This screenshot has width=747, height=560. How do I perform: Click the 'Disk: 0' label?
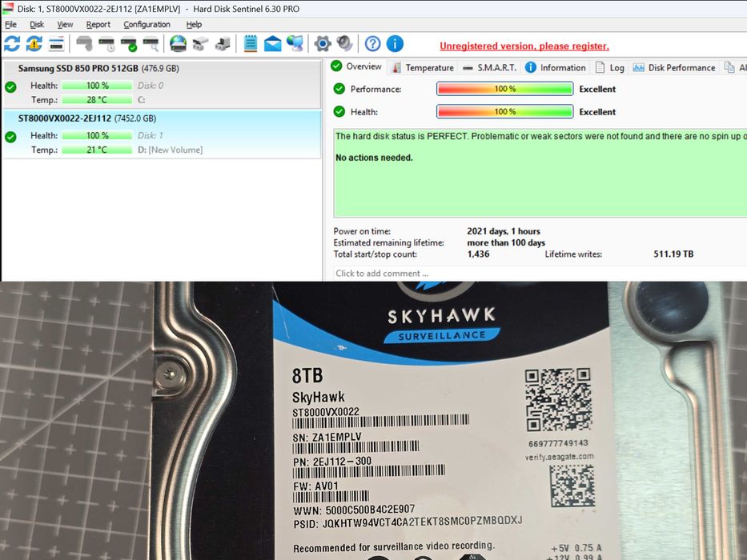tap(151, 86)
